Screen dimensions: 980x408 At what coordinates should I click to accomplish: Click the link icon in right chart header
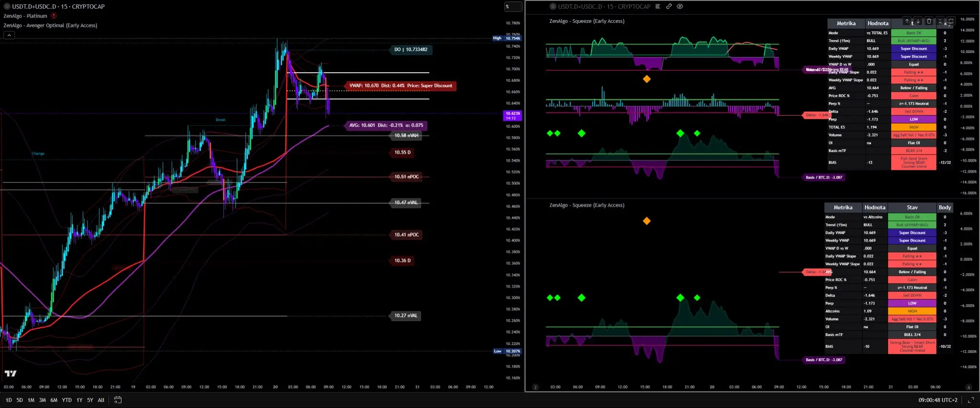(x=669, y=6)
